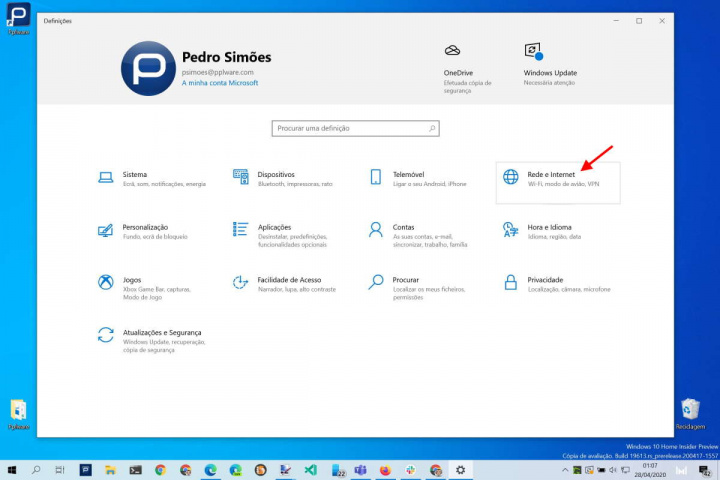The height and width of the screenshot is (480, 720).
Task: Open Personalização settings icon
Action: click(105, 230)
